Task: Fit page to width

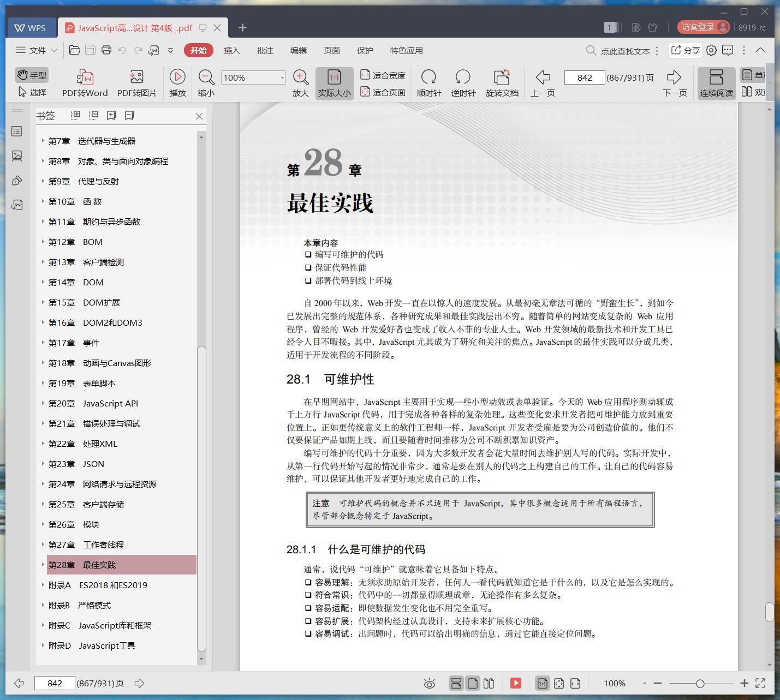Action: point(383,75)
